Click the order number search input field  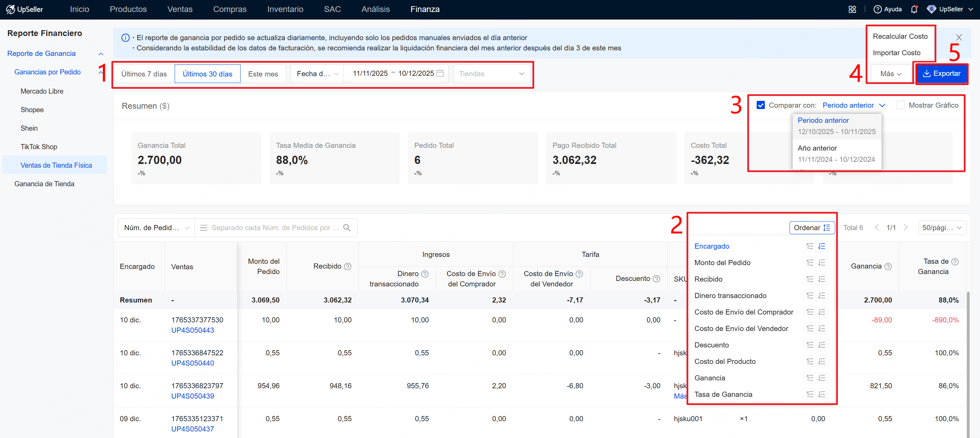point(275,227)
